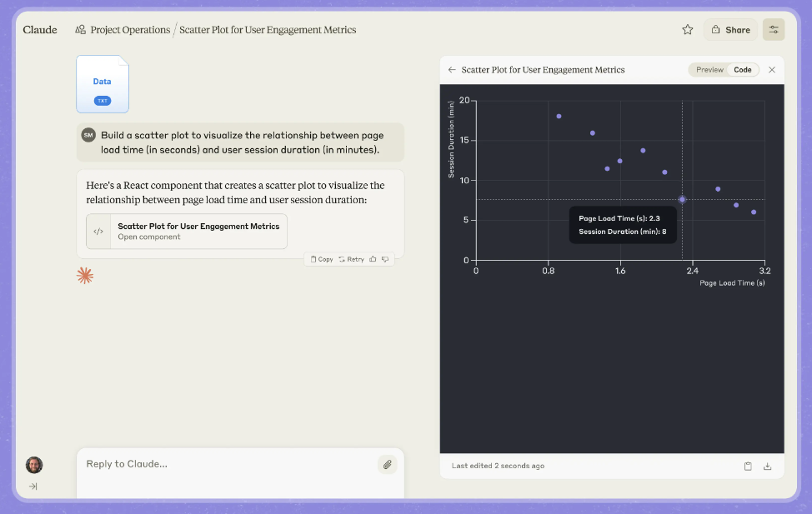Click the code icon on component card

[x=98, y=232]
